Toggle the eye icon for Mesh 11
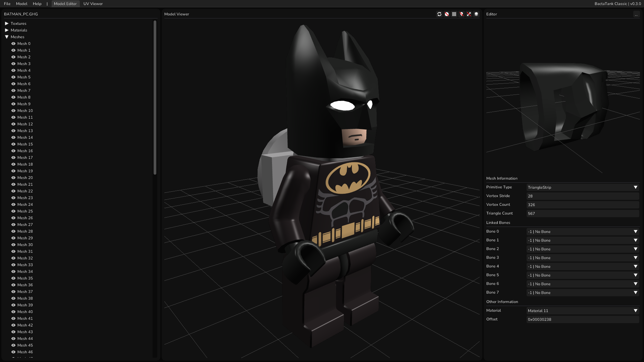This screenshot has width=644, height=362. click(x=13, y=117)
